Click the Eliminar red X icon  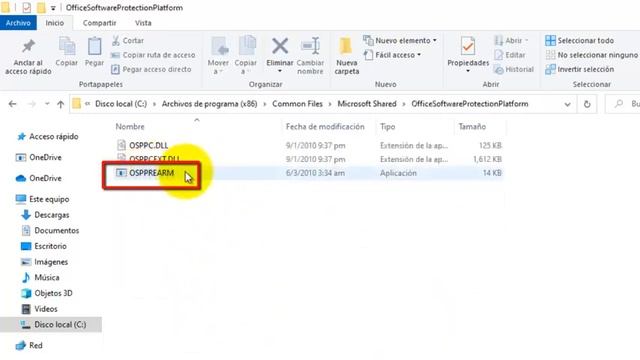click(280, 46)
